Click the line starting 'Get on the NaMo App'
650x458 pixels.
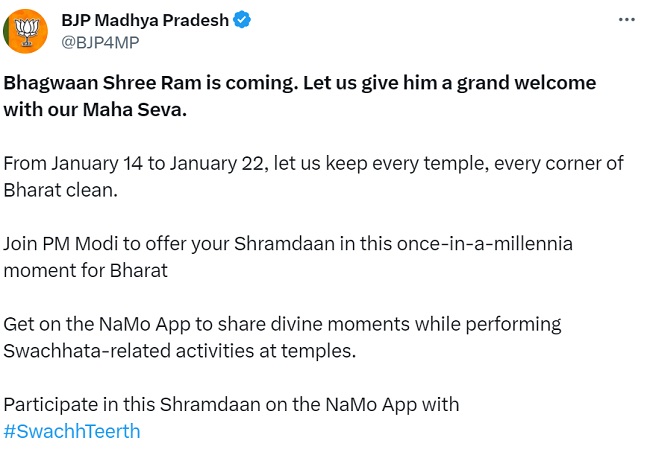coord(283,324)
